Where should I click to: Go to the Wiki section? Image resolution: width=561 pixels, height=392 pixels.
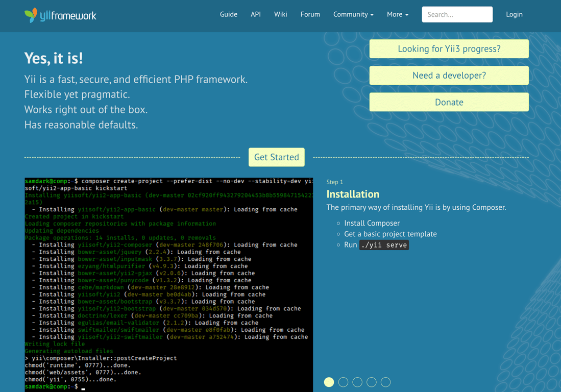(281, 14)
